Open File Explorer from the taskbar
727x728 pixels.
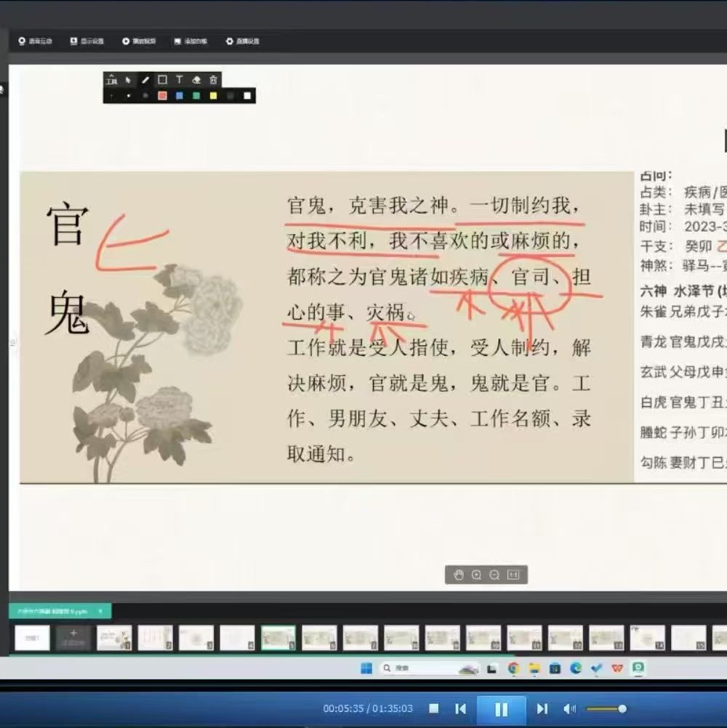click(x=534, y=668)
